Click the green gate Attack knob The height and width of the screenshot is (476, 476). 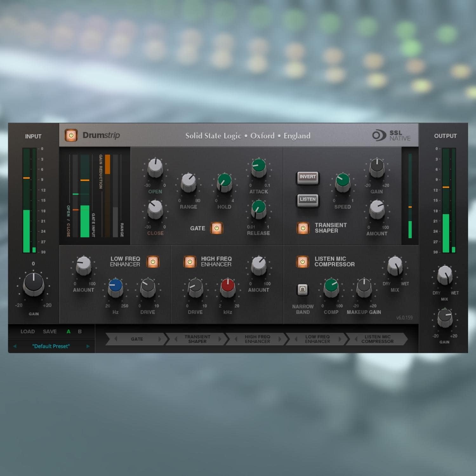pos(259,167)
